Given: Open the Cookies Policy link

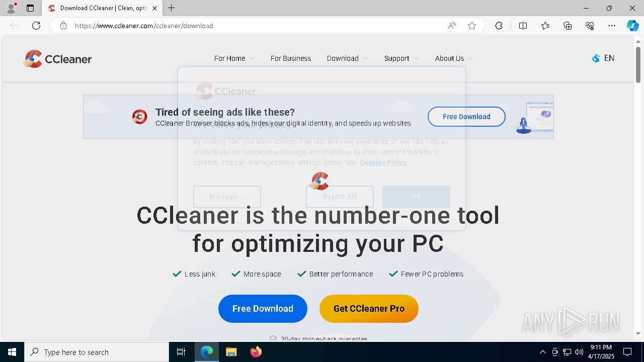Looking at the screenshot, I should 383,162.
